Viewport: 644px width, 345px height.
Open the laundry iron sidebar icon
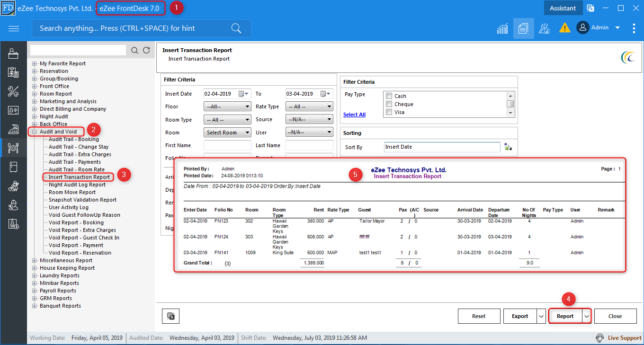pos(13,129)
